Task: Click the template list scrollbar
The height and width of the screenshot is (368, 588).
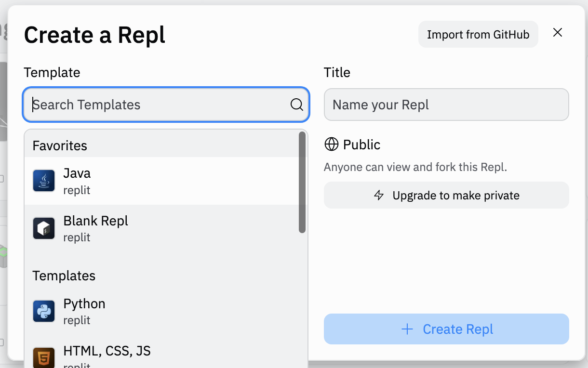Action: pyautogui.click(x=302, y=183)
